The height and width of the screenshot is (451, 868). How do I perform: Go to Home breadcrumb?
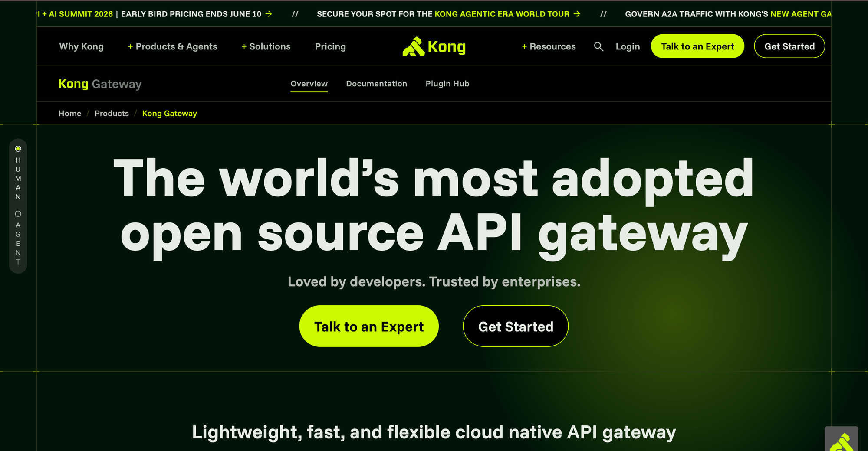pos(70,113)
